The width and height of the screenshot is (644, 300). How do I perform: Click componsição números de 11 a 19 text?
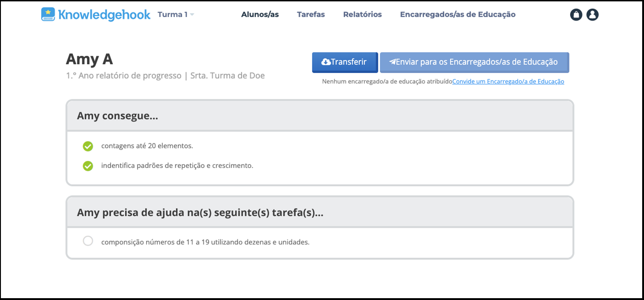pyautogui.click(x=205, y=242)
